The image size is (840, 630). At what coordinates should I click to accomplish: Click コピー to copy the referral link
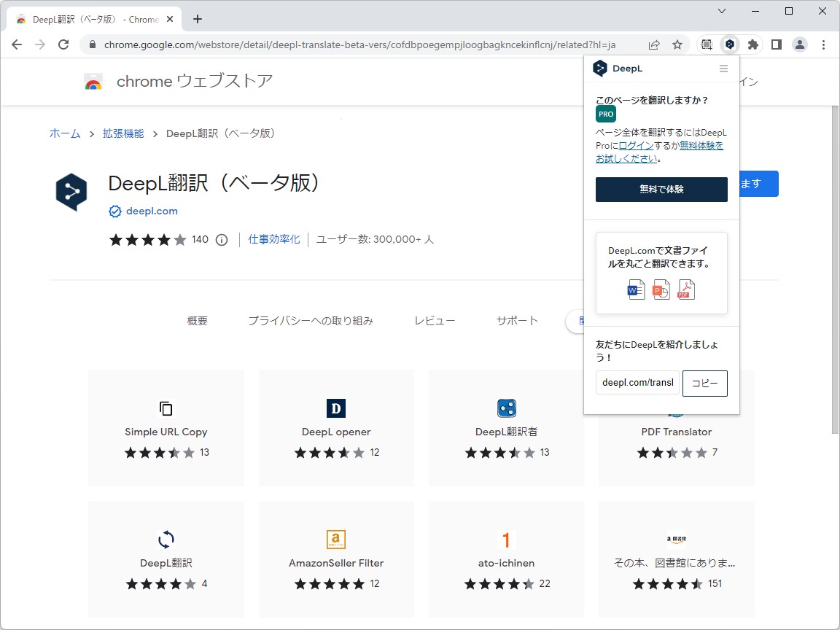click(x=704, y=383)
